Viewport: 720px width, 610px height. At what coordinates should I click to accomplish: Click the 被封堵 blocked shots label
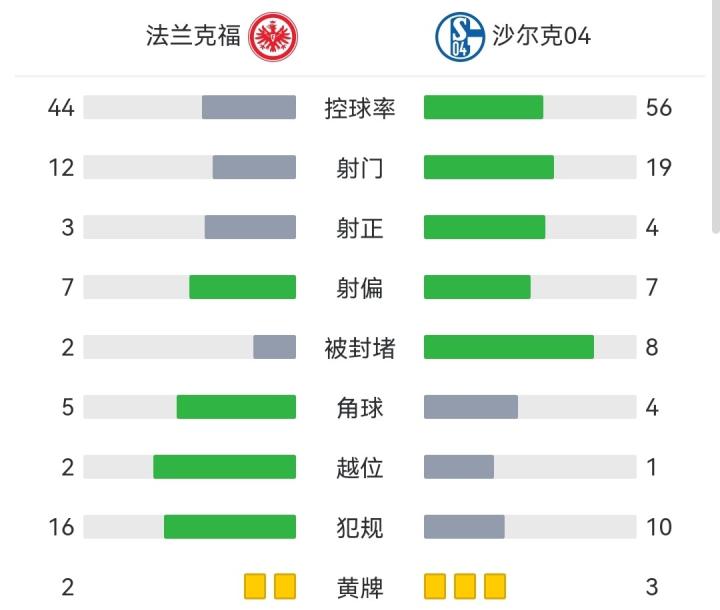(360, 348)
